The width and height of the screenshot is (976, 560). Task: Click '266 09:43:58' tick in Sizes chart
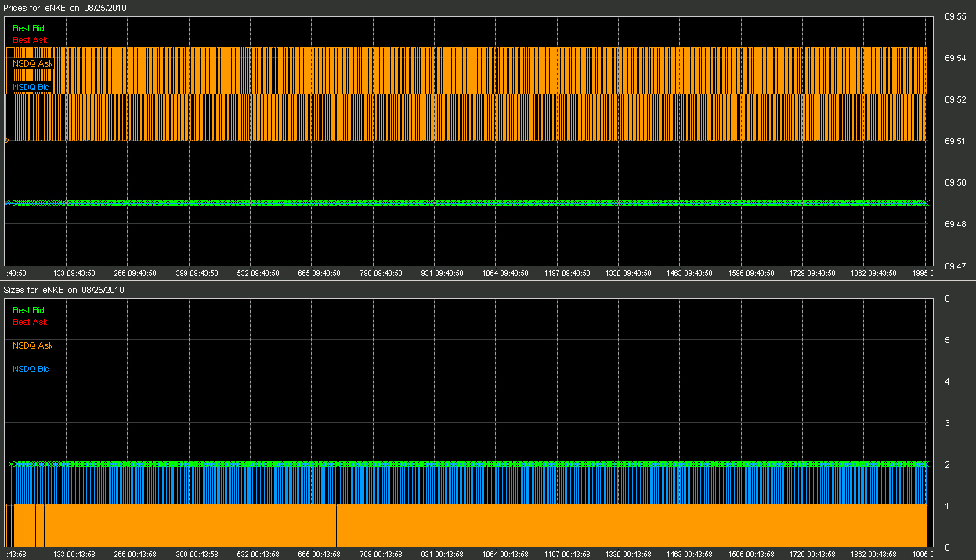tap(135, 555)
